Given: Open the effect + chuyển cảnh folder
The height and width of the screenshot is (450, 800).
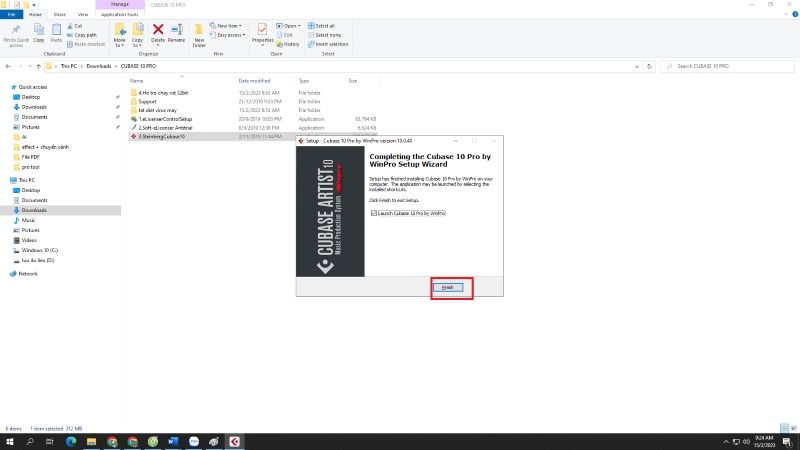Looking at the screenshot, I should click(x=45, y=147).
